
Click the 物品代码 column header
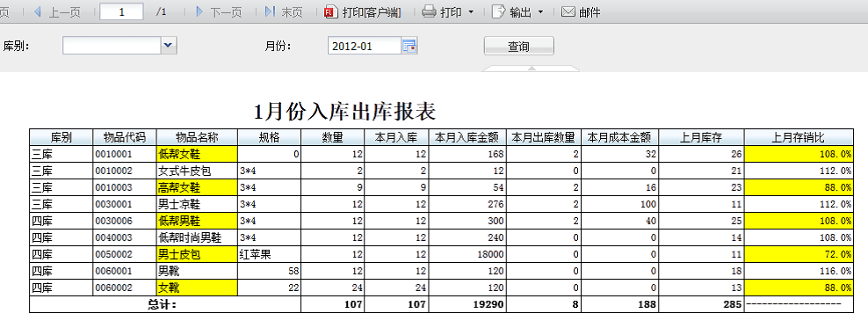[x=125, y=137]
